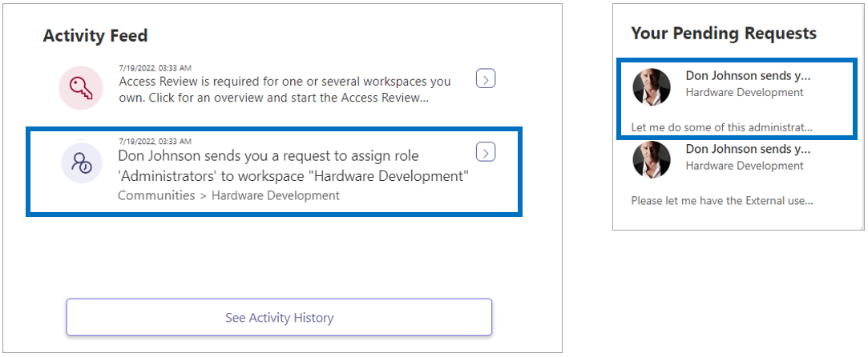Click the Communities > Hardware Development breadcrumb
868x357 pixels.
(x=228, y=195)
